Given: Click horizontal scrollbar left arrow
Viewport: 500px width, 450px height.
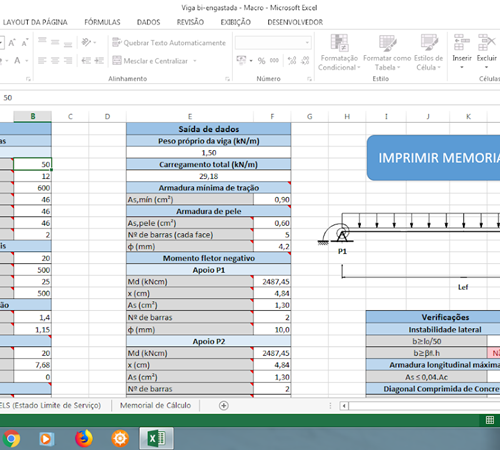Looking at the screenshot, I should point(344,406).
